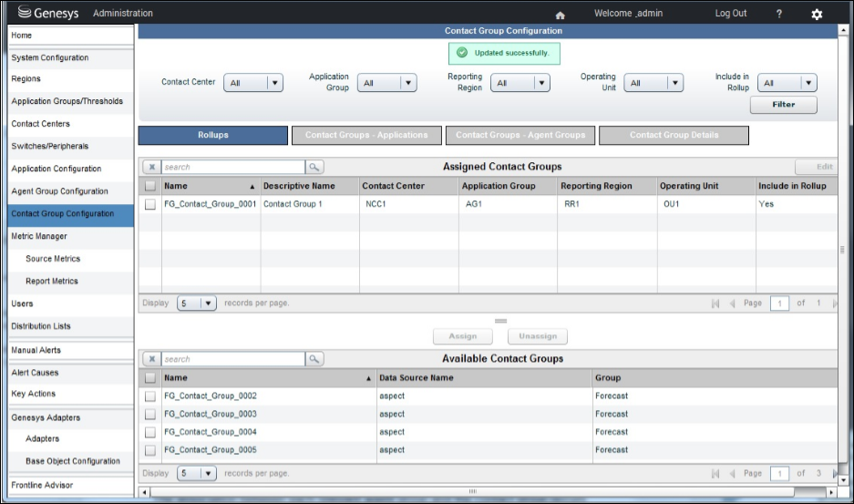Clear Available Contact Groups search with X icon
Image resolution: width=854 pixels, height=504 pixels.
[x=151, y=359]
